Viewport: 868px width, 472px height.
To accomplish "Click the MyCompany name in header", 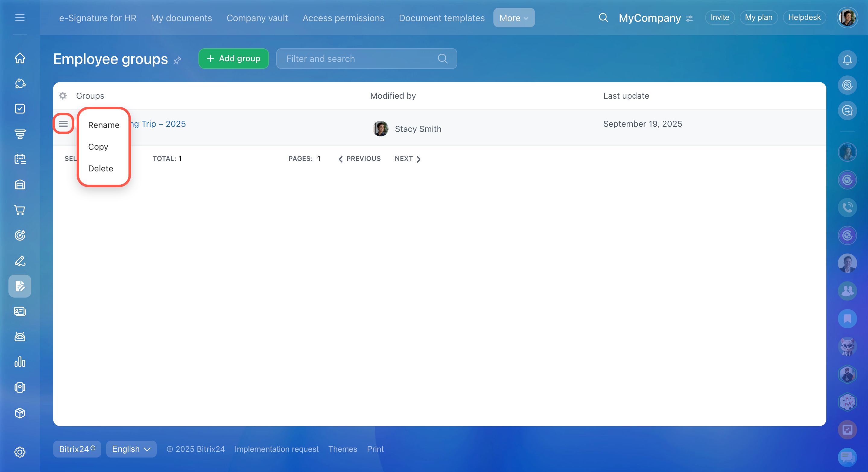I will coord(650,18).
